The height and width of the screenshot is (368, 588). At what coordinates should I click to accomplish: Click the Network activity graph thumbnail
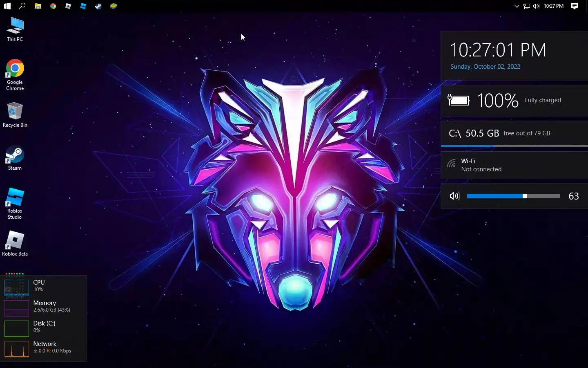(17, 349)
